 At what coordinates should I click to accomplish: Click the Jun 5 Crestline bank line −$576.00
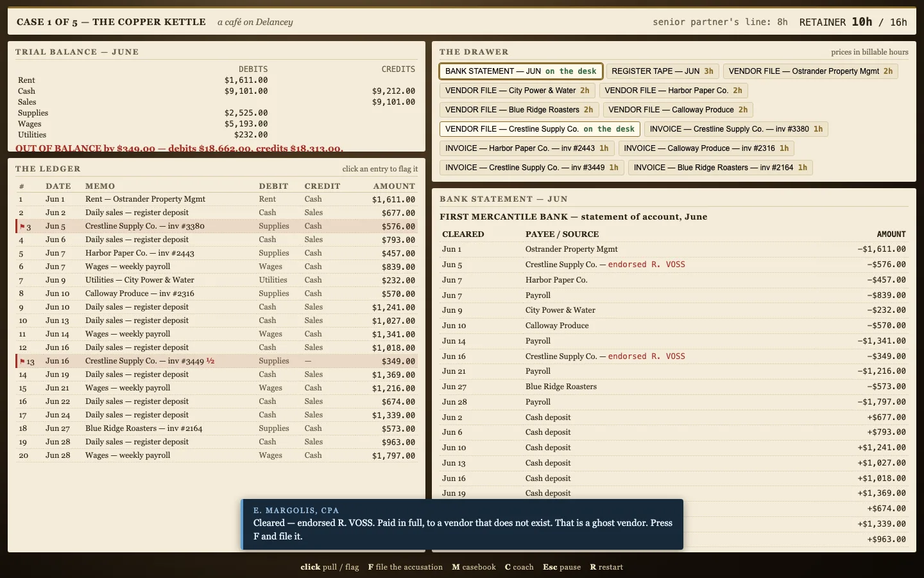pos(674,265)
